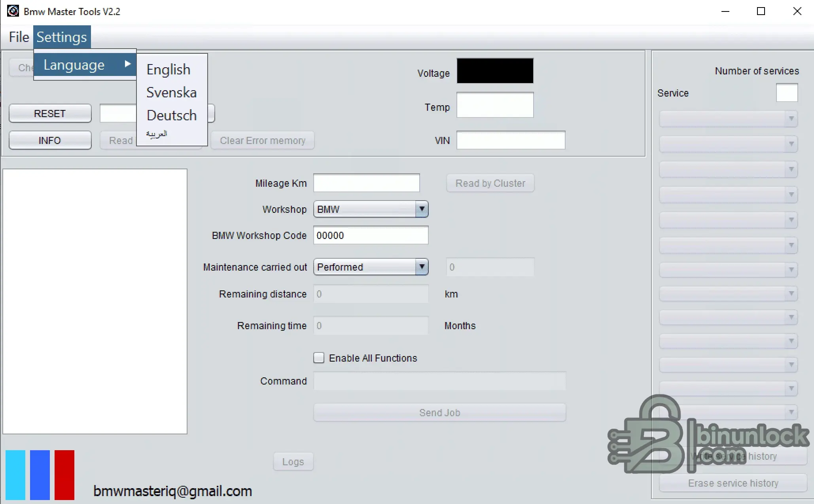This screenshot has width=814, height=504.
Task: Pick the Arabic language option
Action: [x=157, y=134]
